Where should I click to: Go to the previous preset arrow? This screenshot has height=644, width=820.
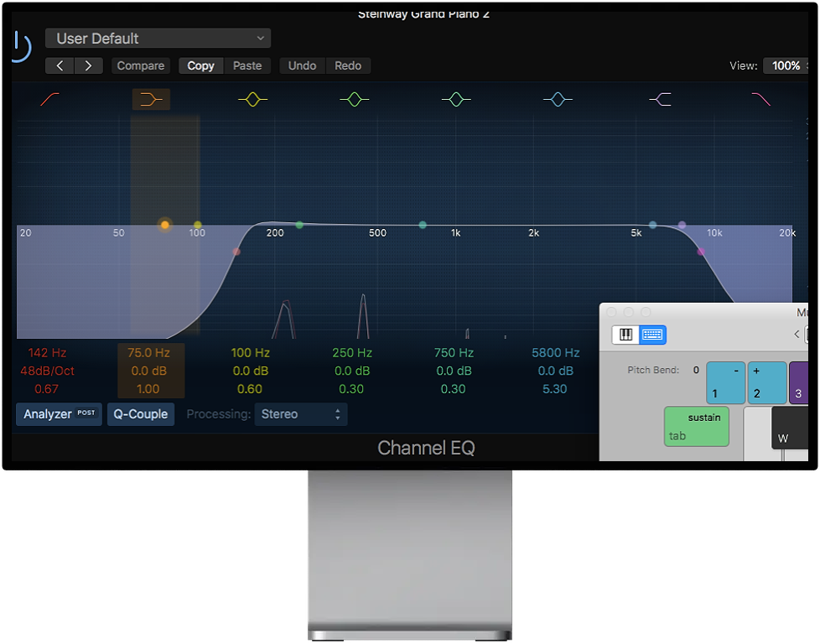60,66
